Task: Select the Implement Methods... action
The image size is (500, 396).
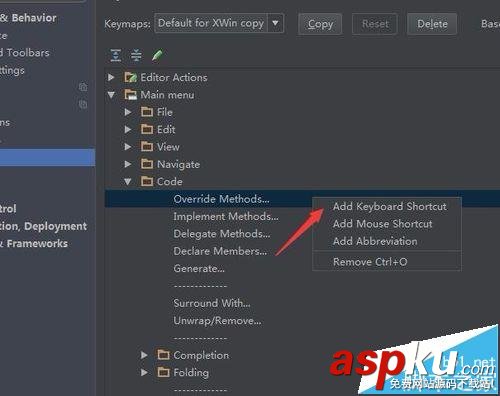Action: (226, 216)
